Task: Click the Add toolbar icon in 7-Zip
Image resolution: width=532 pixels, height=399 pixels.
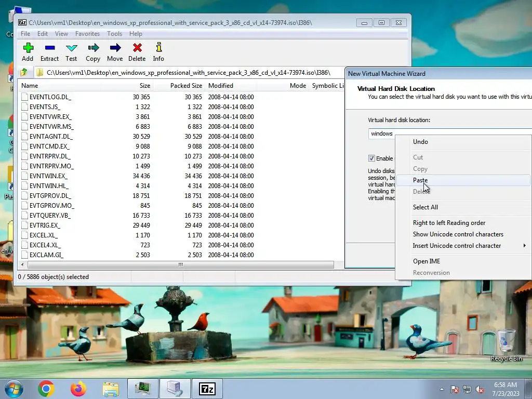Action: point(28,48)
